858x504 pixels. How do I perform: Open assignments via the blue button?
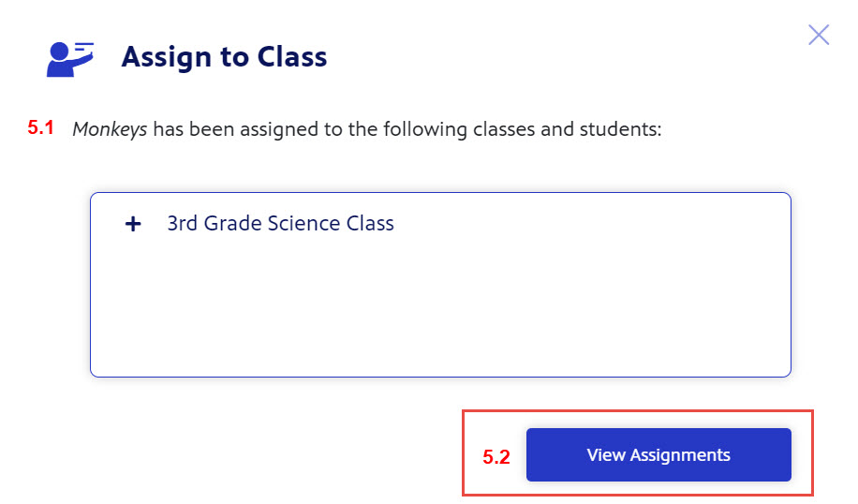coord(658,454)
